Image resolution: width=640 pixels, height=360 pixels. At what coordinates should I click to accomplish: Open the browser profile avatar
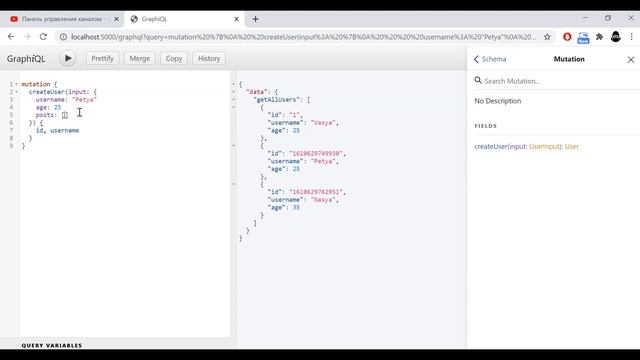[x=616, y=37]
